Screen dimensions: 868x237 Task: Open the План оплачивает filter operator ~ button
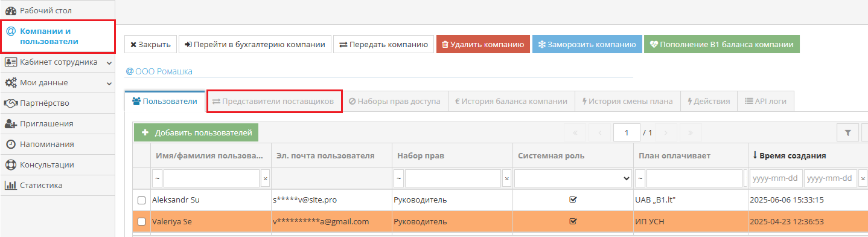[x=640, y=178]
